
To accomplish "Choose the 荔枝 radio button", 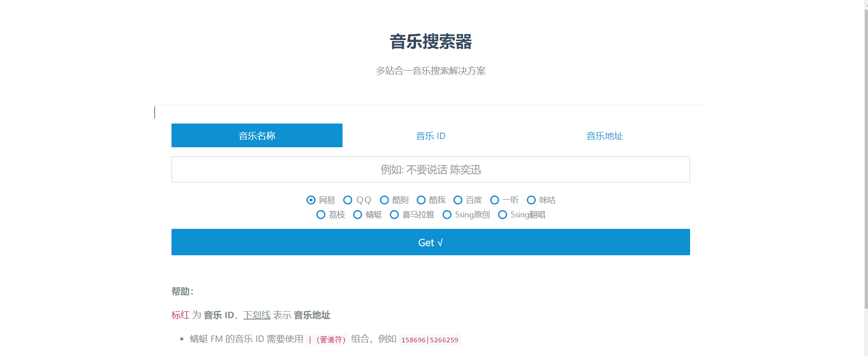I will (321, 215).
